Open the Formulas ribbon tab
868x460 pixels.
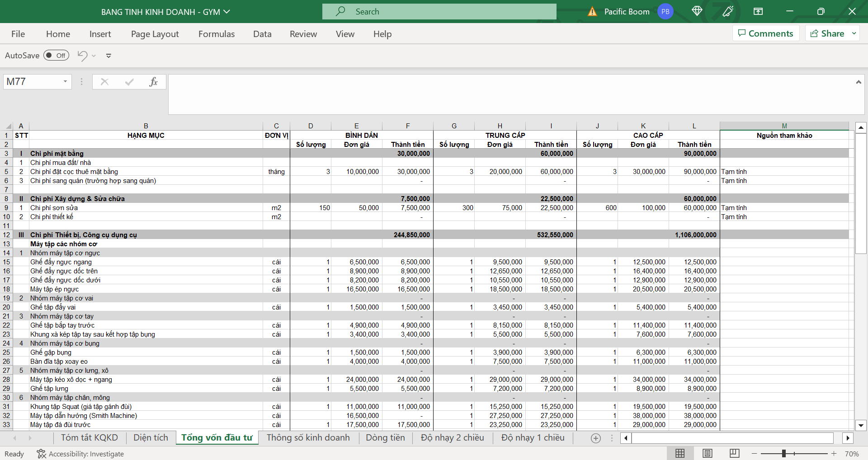pos(217,34)
